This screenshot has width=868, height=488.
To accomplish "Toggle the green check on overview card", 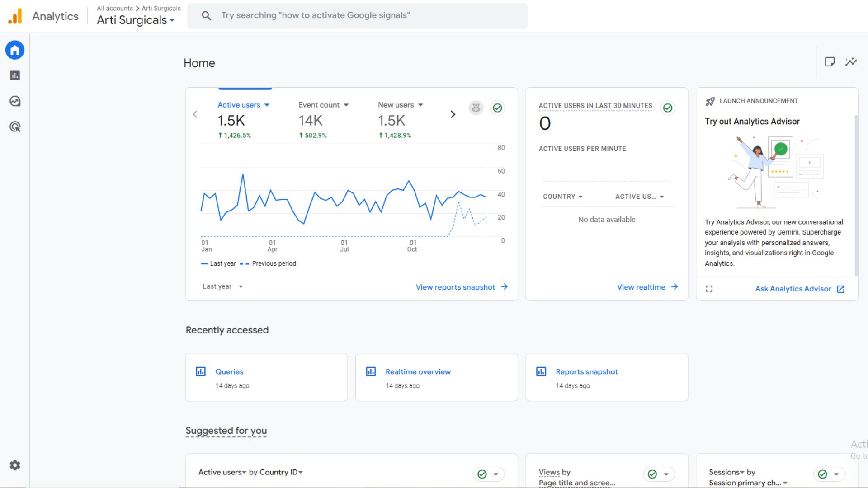I will click(497, 108).
